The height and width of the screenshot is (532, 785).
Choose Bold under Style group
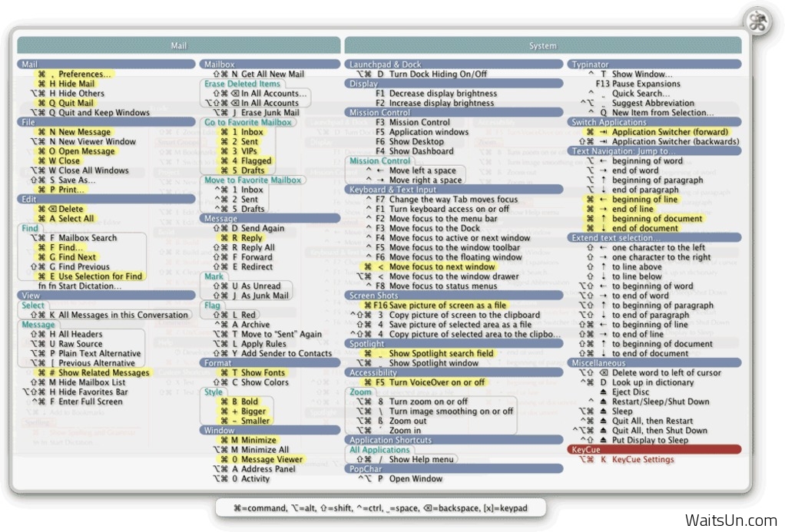tap(250, 401)
